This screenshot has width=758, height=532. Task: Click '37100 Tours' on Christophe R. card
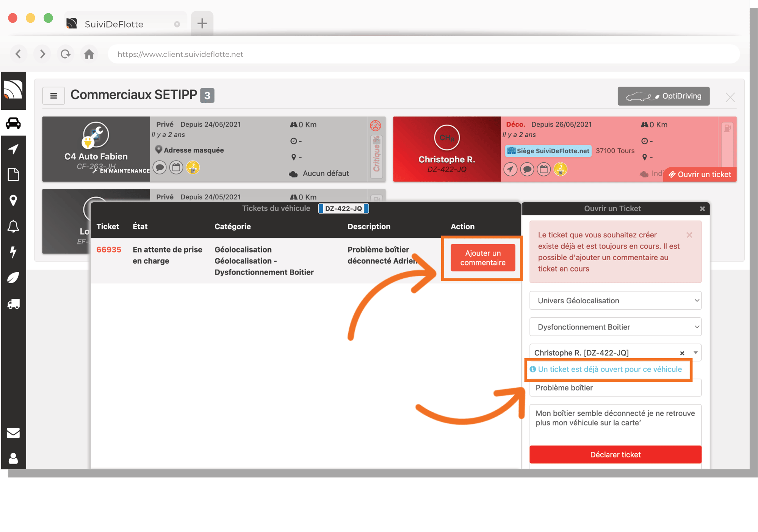615,151
